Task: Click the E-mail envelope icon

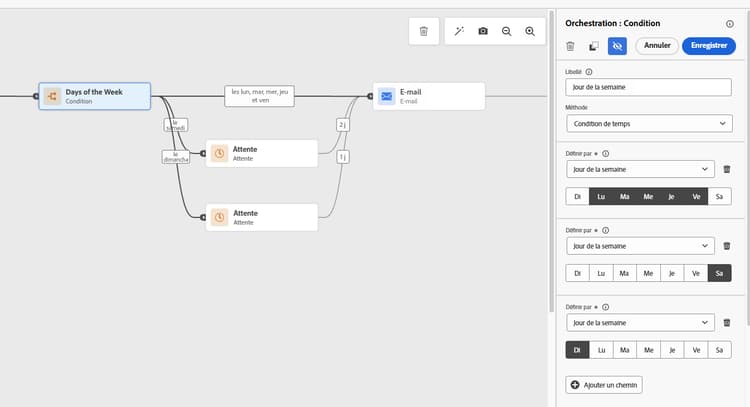Action: click(386, 96)
